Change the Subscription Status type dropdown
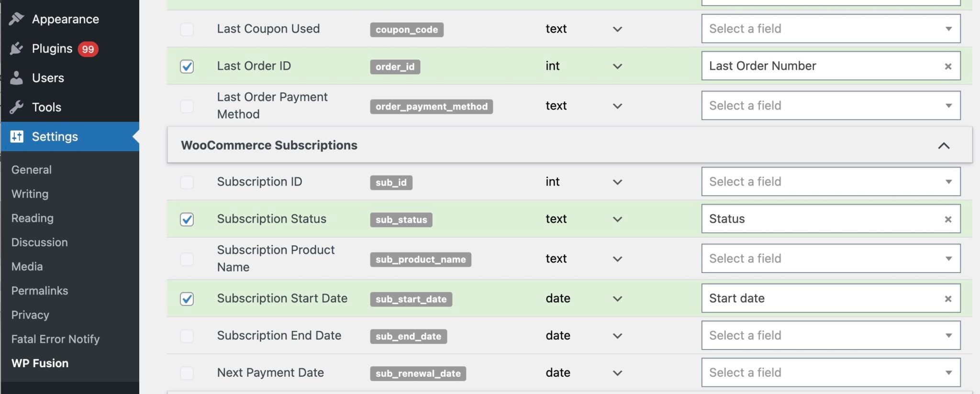Screen dimensions: 980x394 (x=617, y=219)
